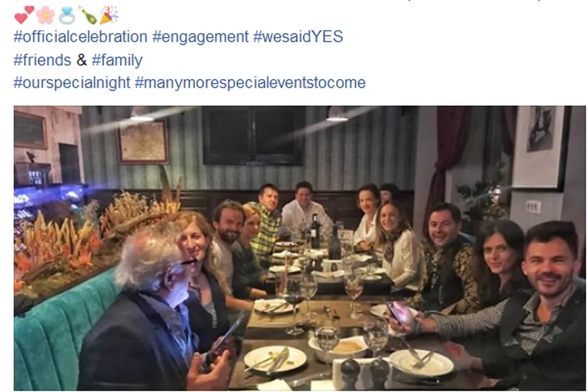The image size is (588, 392).
Task: Open the #manymorespecialeventstocome hashtag
Action: click(250, 83)
